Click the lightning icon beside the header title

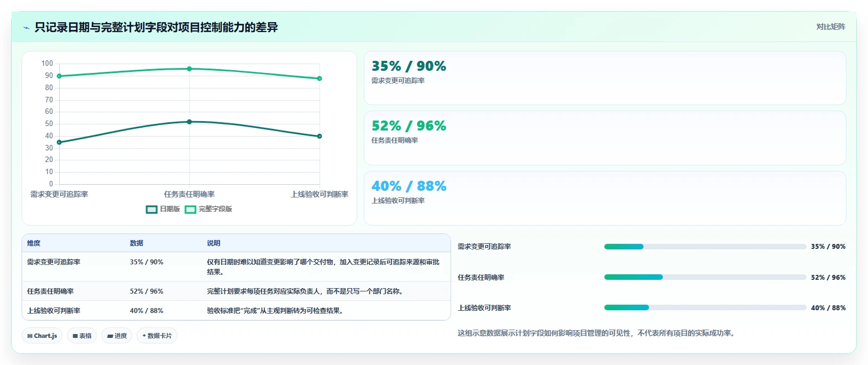pos(26,27)
